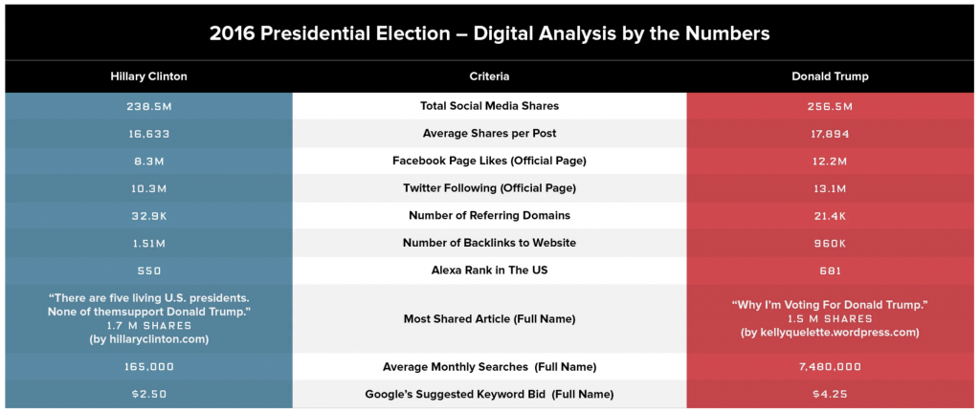
Task: Click the Alexa Rank in The US label
Action: pos(489,271)
